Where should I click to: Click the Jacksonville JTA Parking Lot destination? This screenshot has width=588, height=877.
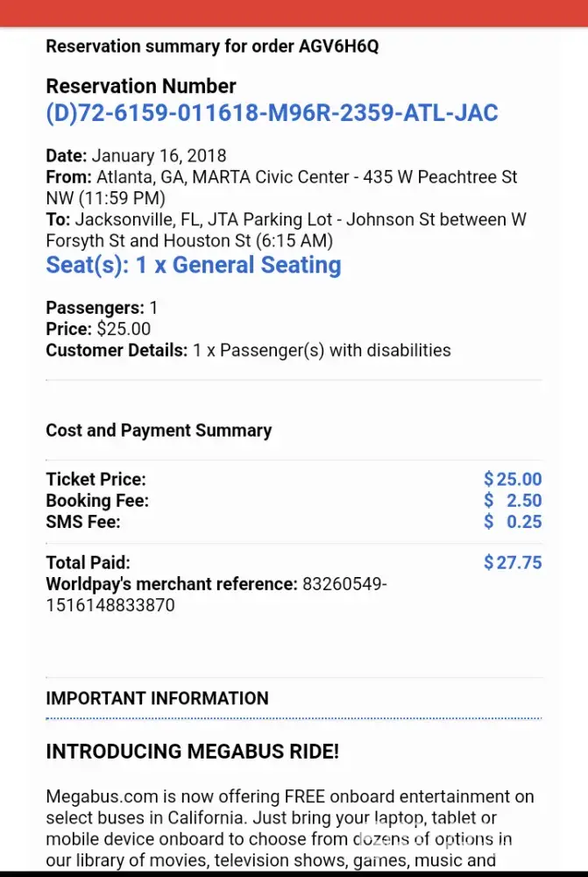286,229
